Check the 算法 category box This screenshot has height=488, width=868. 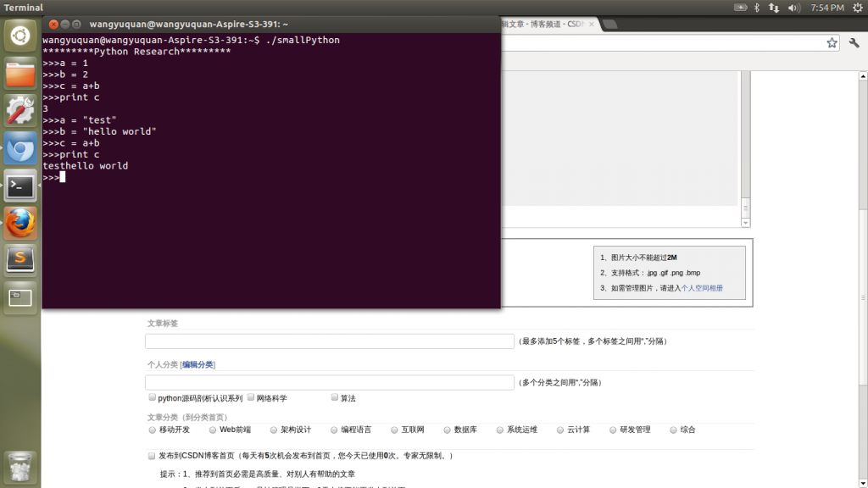334,397
